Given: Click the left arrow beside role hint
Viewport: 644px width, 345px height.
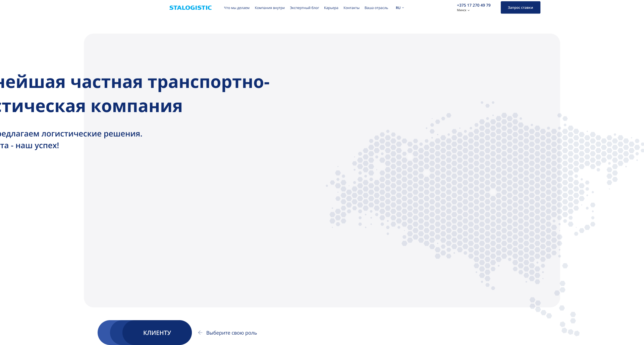Looking at the screenshot, I should pyautogui.click(x=200, y=333).
